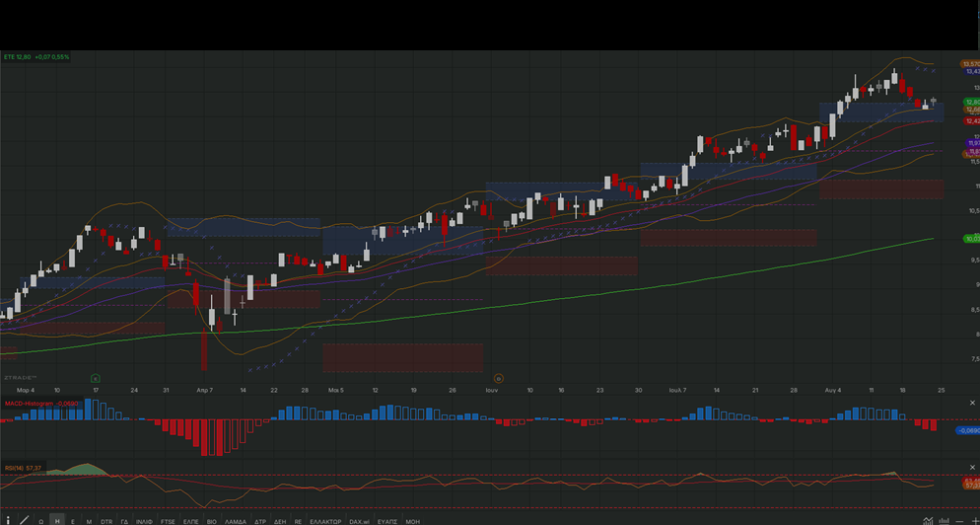980x525 pixels.
Task: Click the Μαι 5 date label
Action: pyautogui.click(x=335, y=390)
